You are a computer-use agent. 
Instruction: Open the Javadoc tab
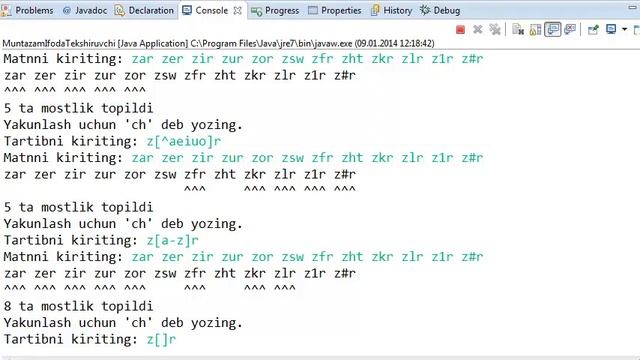pyautogui.click(x=85, y=11)
